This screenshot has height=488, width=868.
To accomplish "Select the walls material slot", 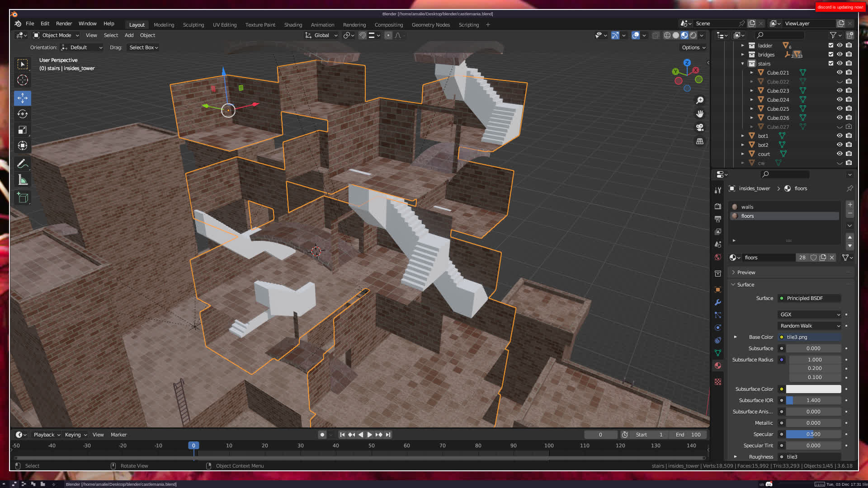I will pos(747,207).
